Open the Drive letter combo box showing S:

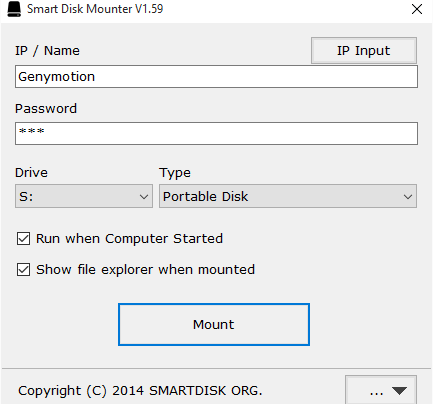pos(84,196)
